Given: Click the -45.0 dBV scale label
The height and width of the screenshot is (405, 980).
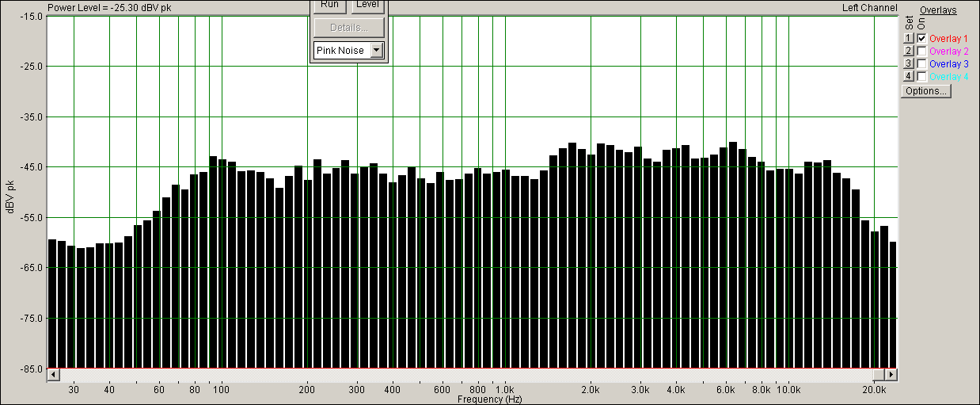Looking at the screenshot, I should click(x=32, y=167).
